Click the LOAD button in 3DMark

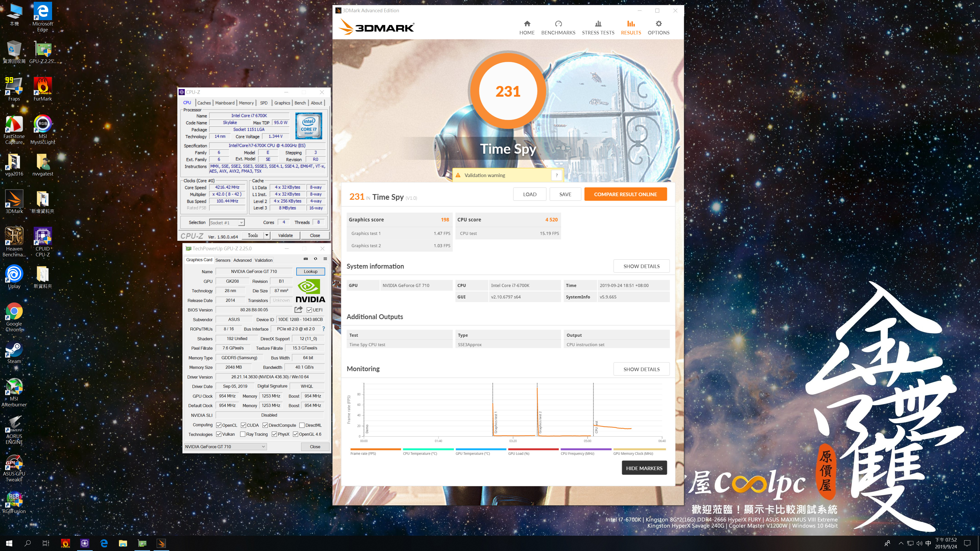click(530, 194)
